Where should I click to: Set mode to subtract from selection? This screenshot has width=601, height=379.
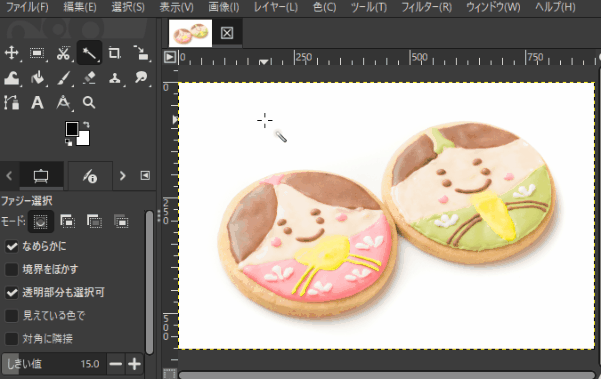94,221
